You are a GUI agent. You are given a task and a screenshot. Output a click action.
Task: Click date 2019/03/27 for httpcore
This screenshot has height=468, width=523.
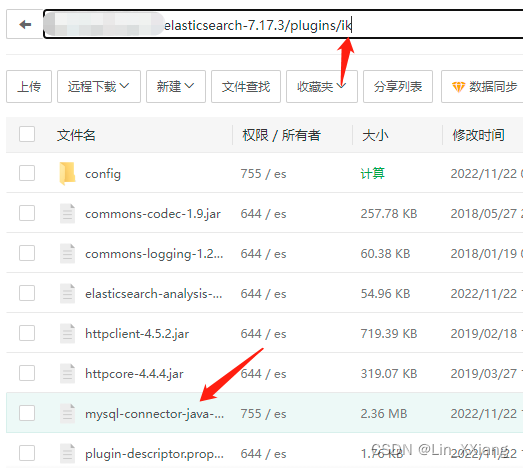[x=487, y=374]
